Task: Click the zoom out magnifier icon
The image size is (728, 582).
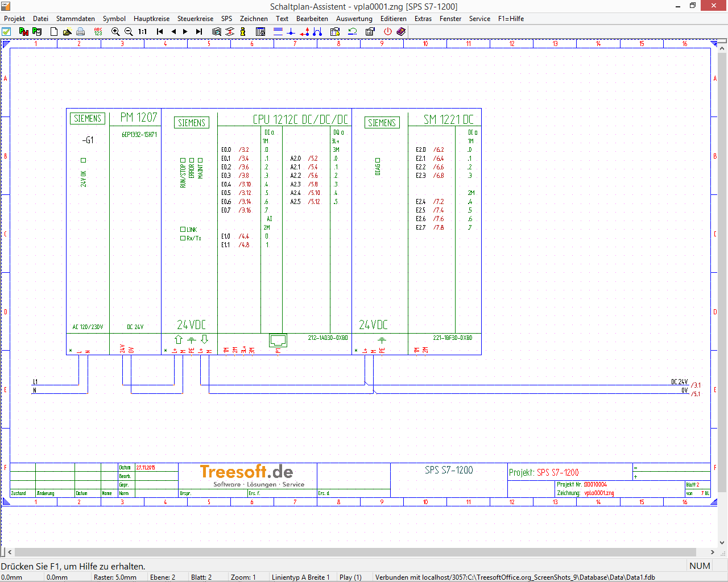Action: coord(129,32)
